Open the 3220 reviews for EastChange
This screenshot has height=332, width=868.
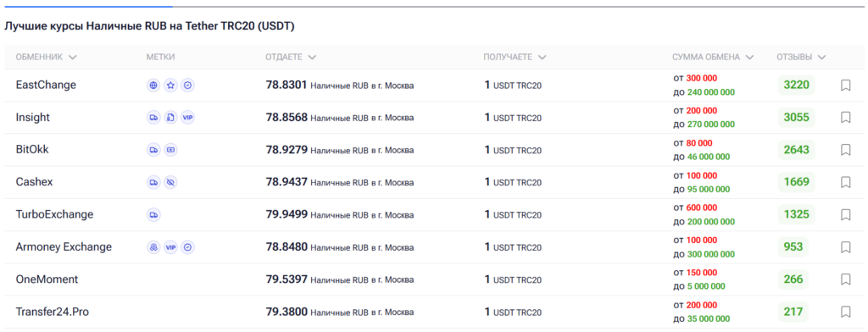coord(797,86)
